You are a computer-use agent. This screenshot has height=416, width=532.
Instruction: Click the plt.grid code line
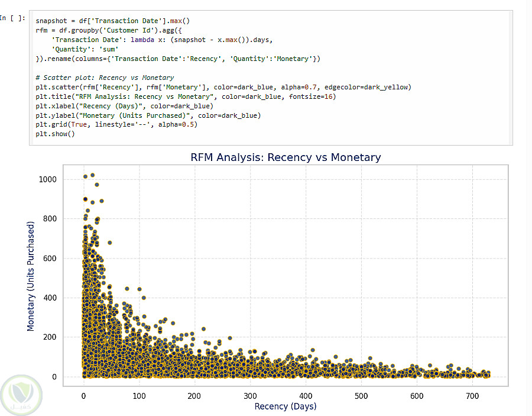(116, 125)
